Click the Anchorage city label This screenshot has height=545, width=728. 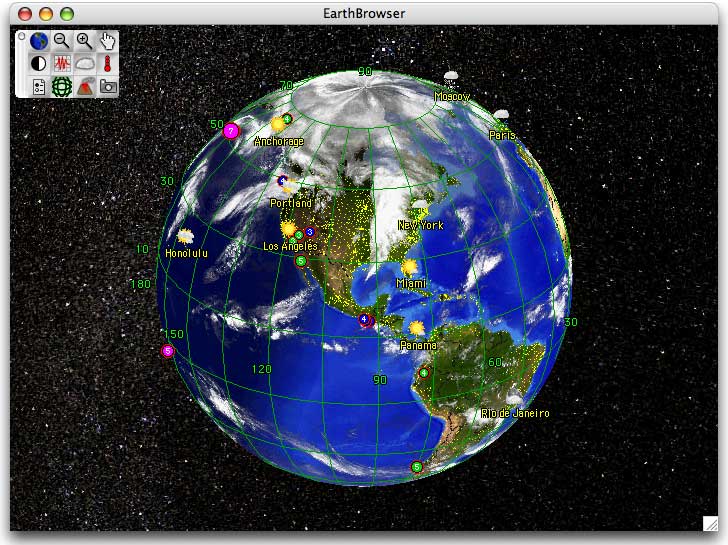point(278,142)
